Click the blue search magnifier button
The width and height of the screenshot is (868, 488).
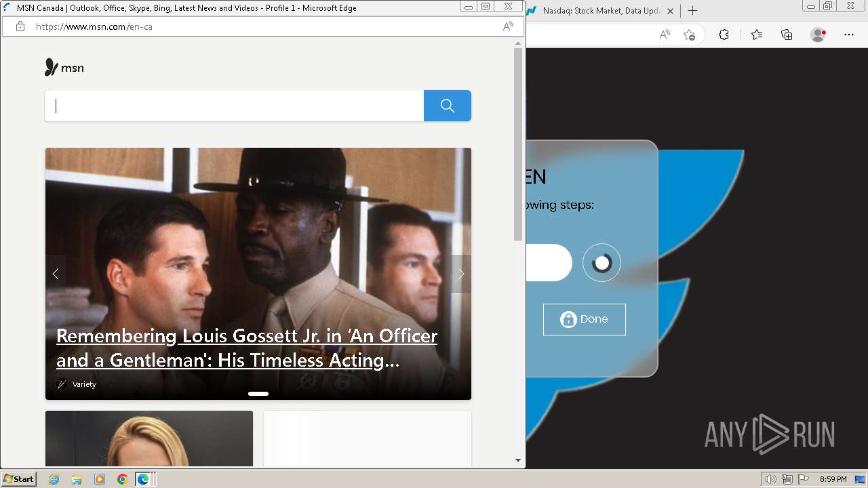(x=448, y=106)
